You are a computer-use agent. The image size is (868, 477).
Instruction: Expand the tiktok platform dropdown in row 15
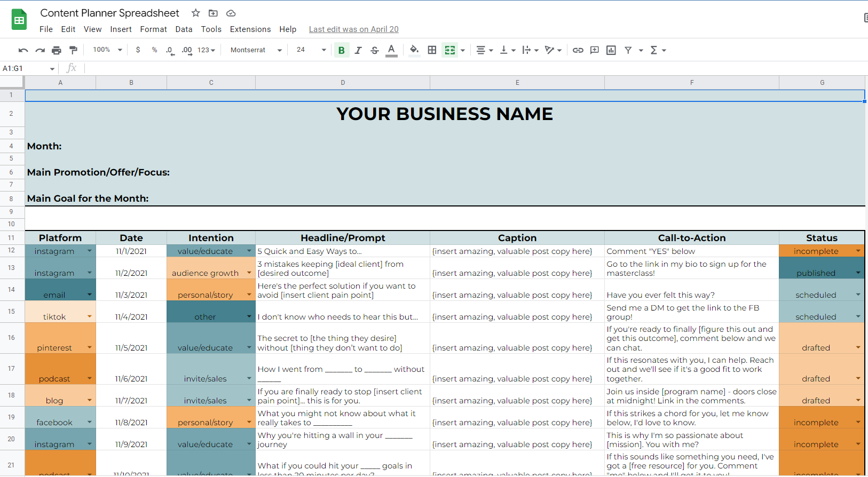point(89,316)
